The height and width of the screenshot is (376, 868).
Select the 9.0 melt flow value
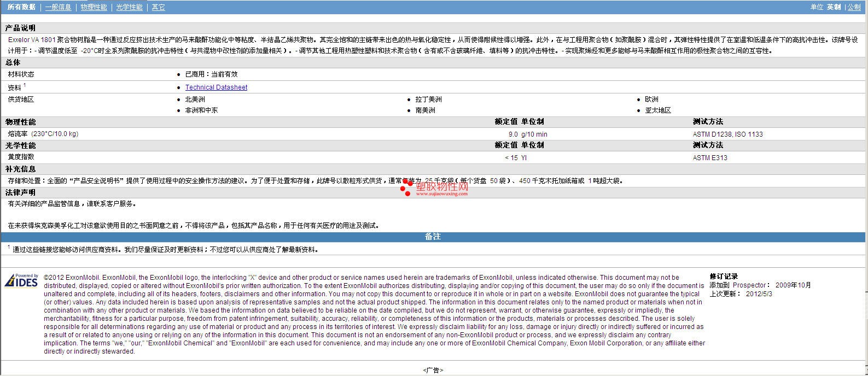click(x=513, y=134)
